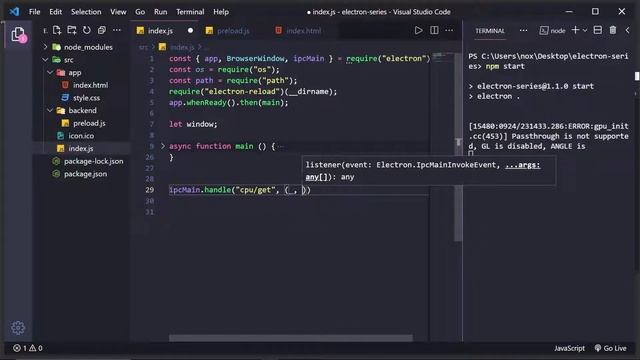Open the Run menu
640x360 pixels.
[x=160, y=12]
